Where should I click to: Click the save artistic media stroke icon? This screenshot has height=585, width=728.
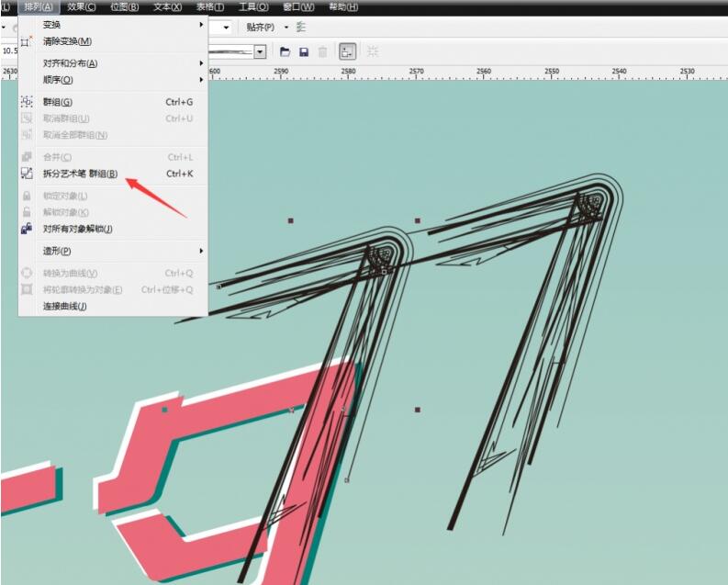coord(304,51)
